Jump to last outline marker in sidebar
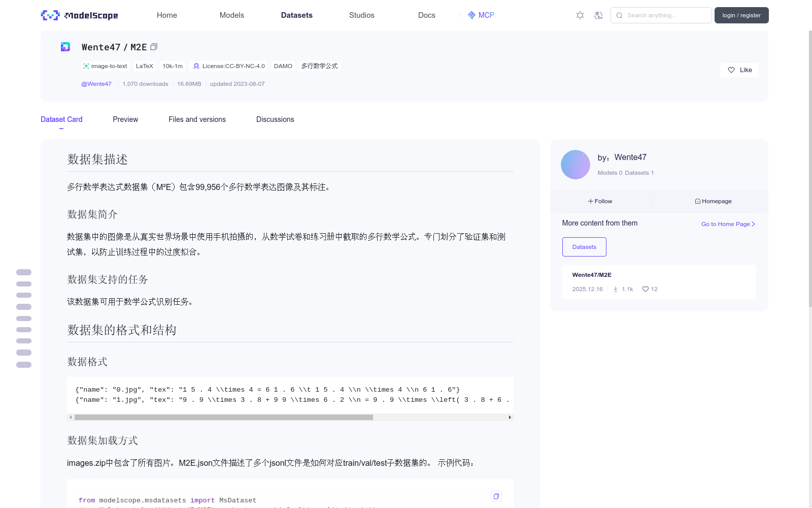The image size is (812, 508). [24, 365]
